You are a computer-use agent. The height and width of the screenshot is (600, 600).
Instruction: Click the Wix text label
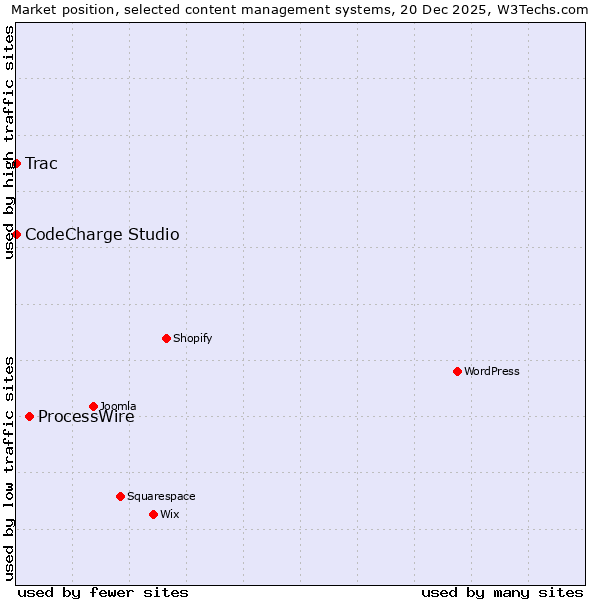coord(169,515)
